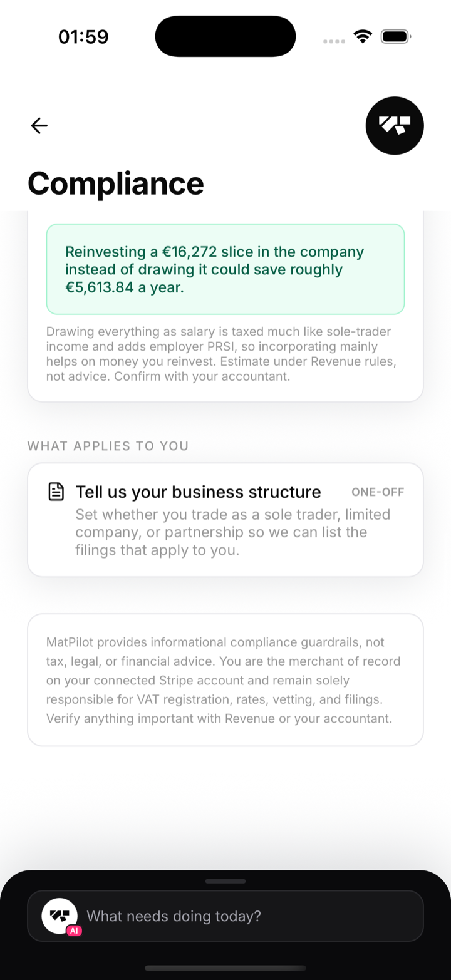Click the ONE-OFF label
This screenshot has height=980, width=451.
tap(378, 492)
